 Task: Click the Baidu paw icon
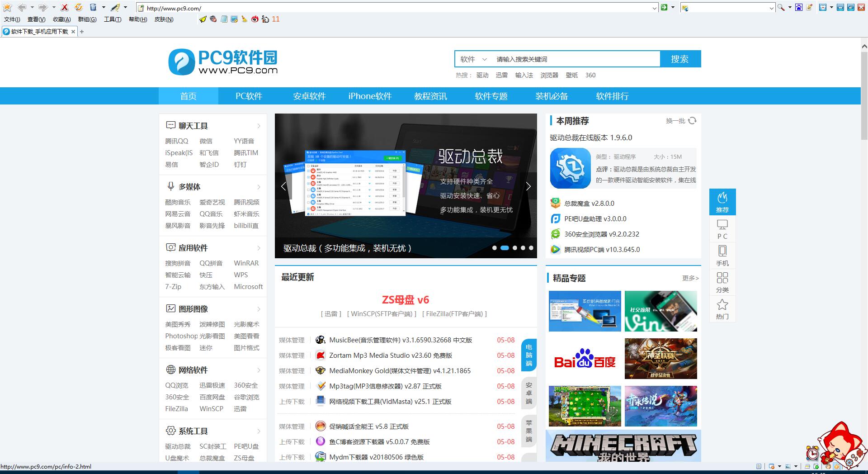point(799,7)
